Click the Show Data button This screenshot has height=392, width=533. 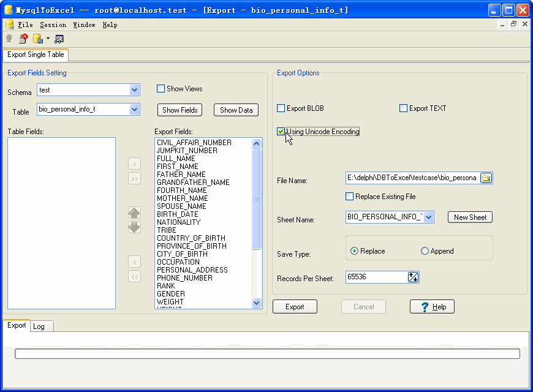[x=236, y=110]
